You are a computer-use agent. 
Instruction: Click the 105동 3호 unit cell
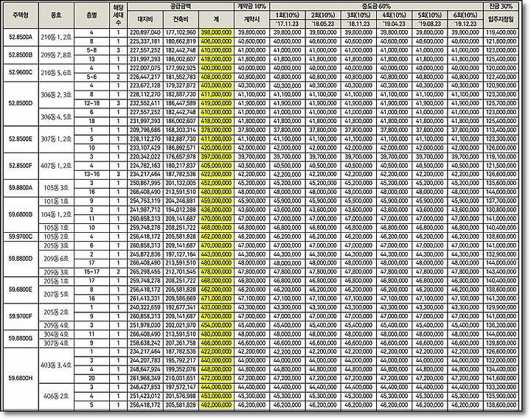(56, 187)
